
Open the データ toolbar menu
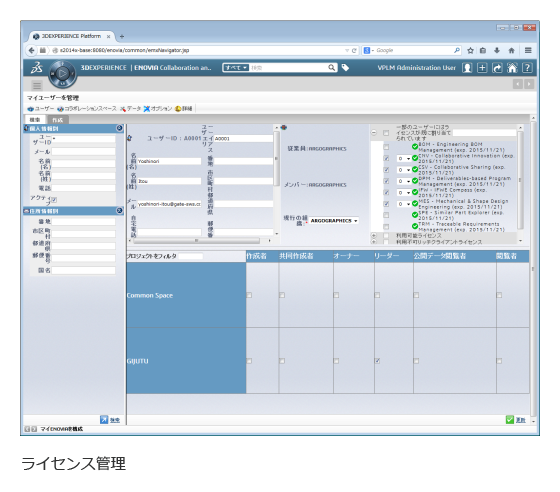130,109
